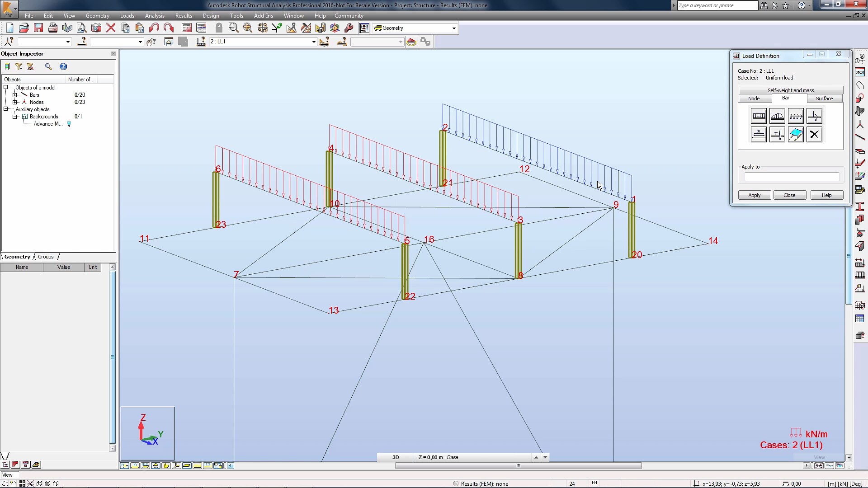Click the Calculations calculator icon
868x488 pixels.
point(187,28)
